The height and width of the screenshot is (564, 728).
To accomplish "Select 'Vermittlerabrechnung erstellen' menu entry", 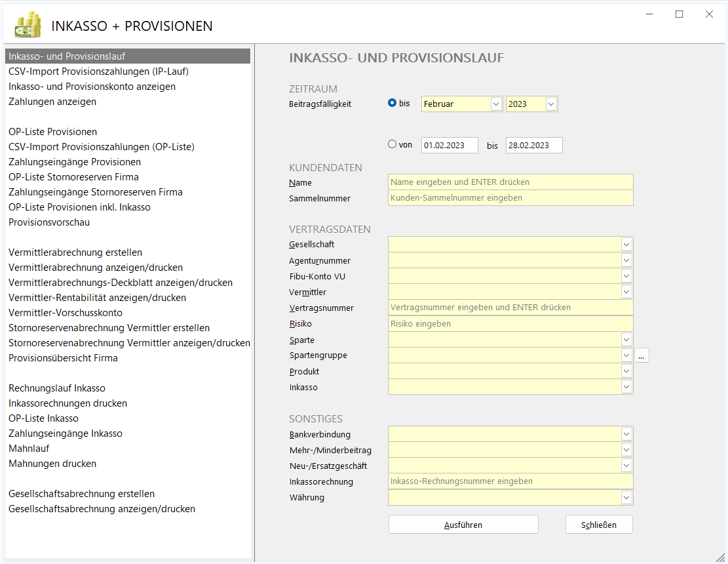I will 75,252.
